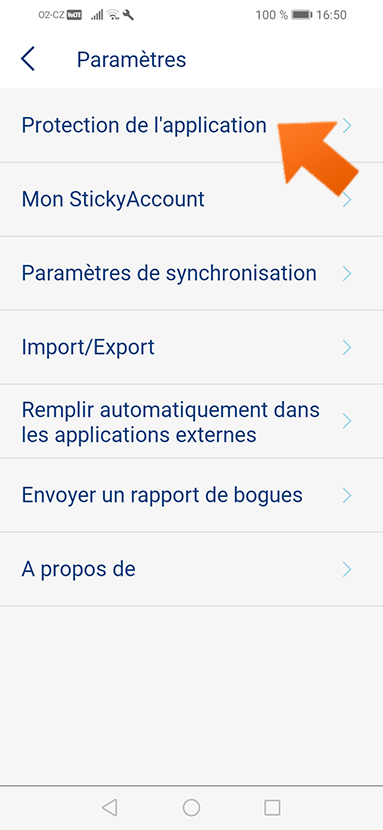
Task: Tap chevron beside Import/Export
Action: pyautogui.click(x=347, y=347)
